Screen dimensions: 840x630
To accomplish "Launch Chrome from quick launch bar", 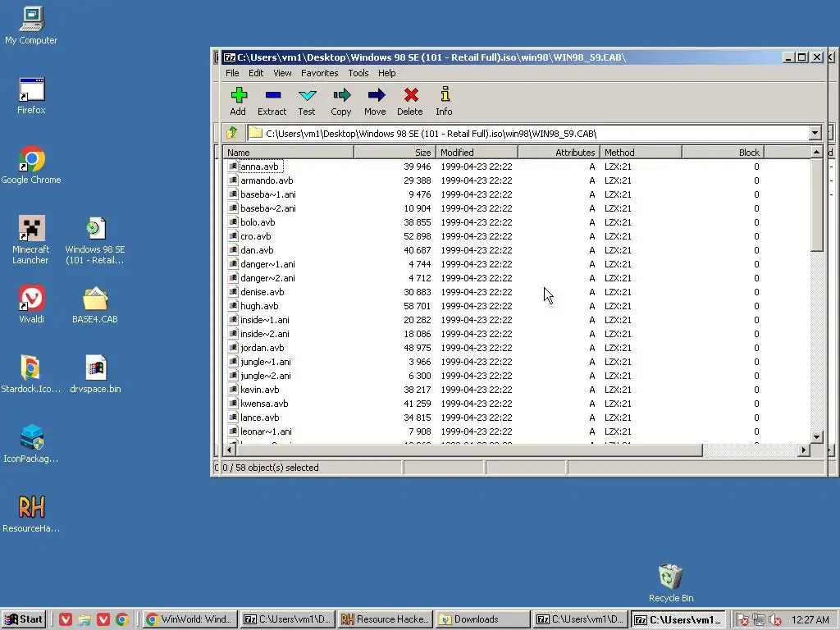I will point(122,619).
